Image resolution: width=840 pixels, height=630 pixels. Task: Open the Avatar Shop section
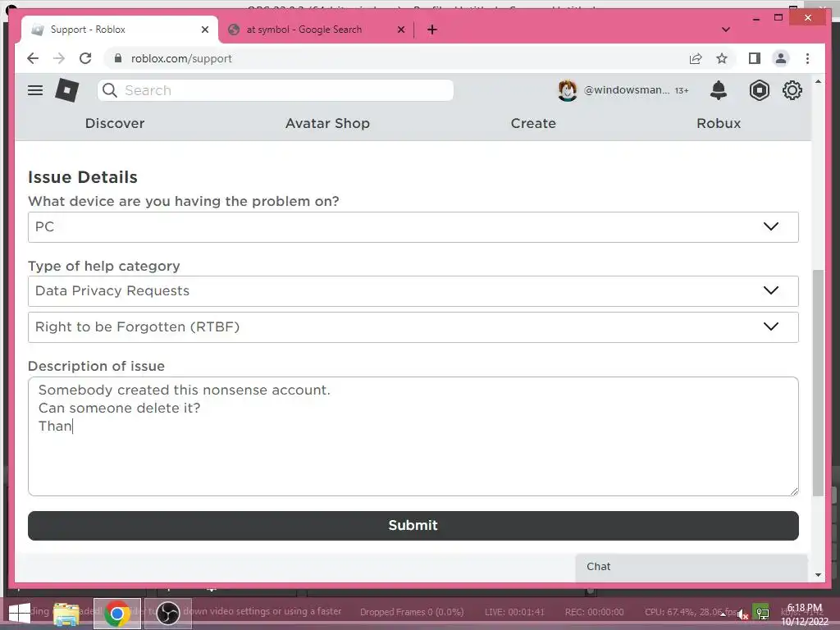[327, 123]
